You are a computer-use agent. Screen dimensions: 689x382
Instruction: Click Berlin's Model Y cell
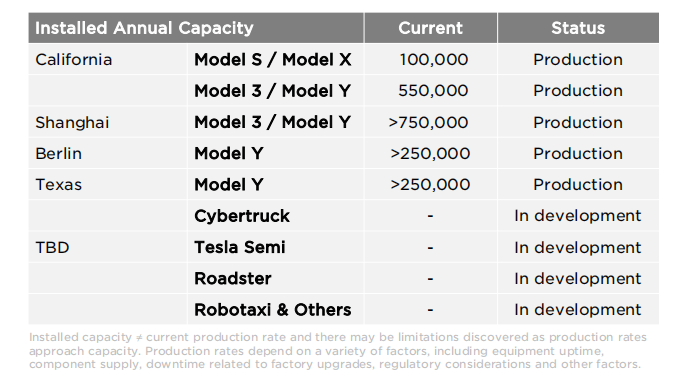click(x=228, y=154)
